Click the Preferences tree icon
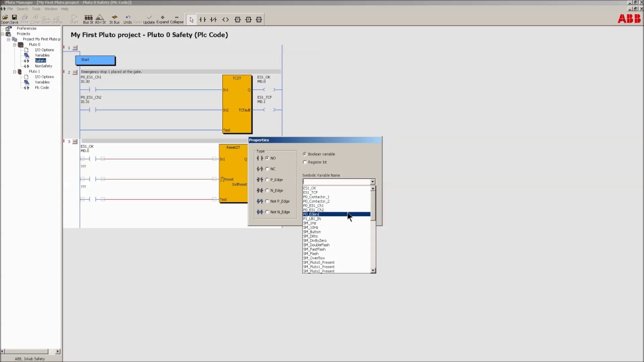 pyautogui.click(x=9, y=28)
